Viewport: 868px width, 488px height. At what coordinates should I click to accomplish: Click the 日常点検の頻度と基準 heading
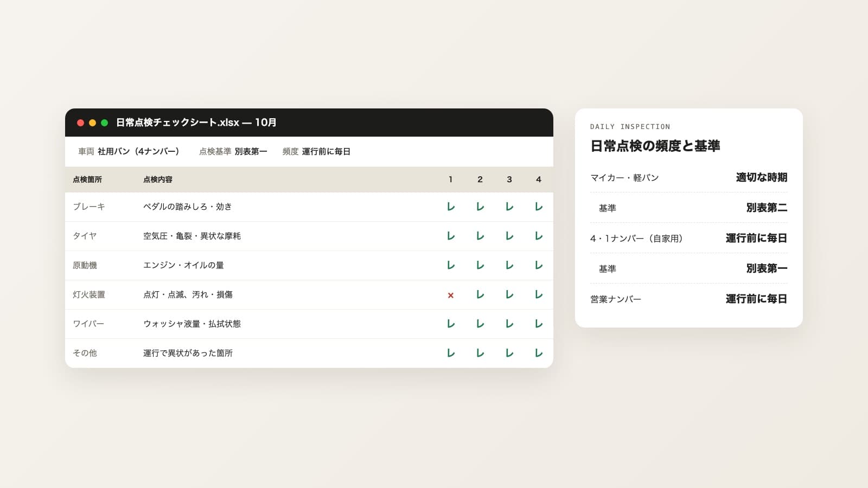click(655, 146)
